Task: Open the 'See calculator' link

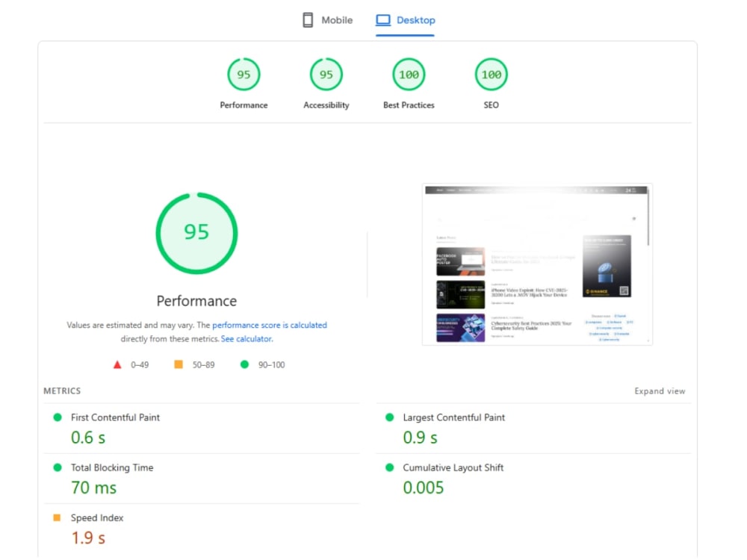Action: [x=247, y=339]
